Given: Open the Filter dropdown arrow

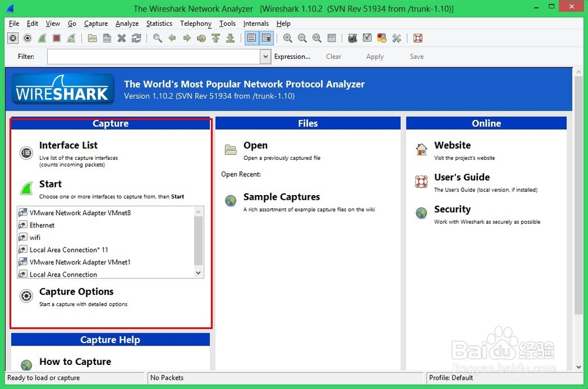Looking at the screenshot, I should click(x=265, y=56).
